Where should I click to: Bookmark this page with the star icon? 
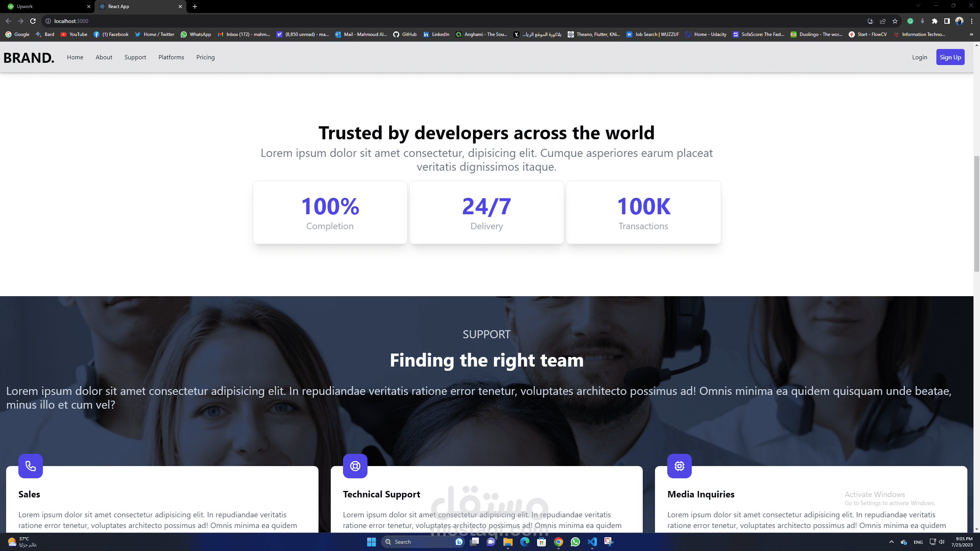click(895, 21)
